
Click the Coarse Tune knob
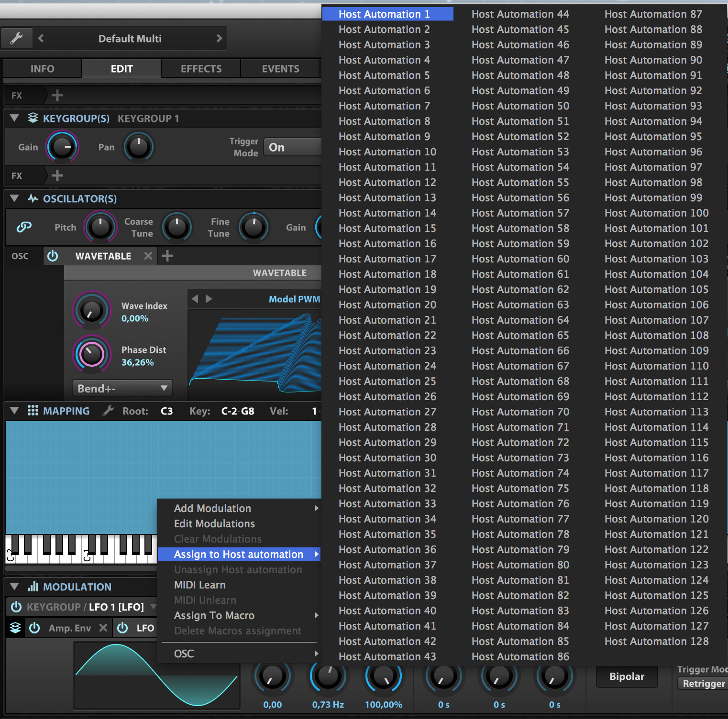pos(177,227)
